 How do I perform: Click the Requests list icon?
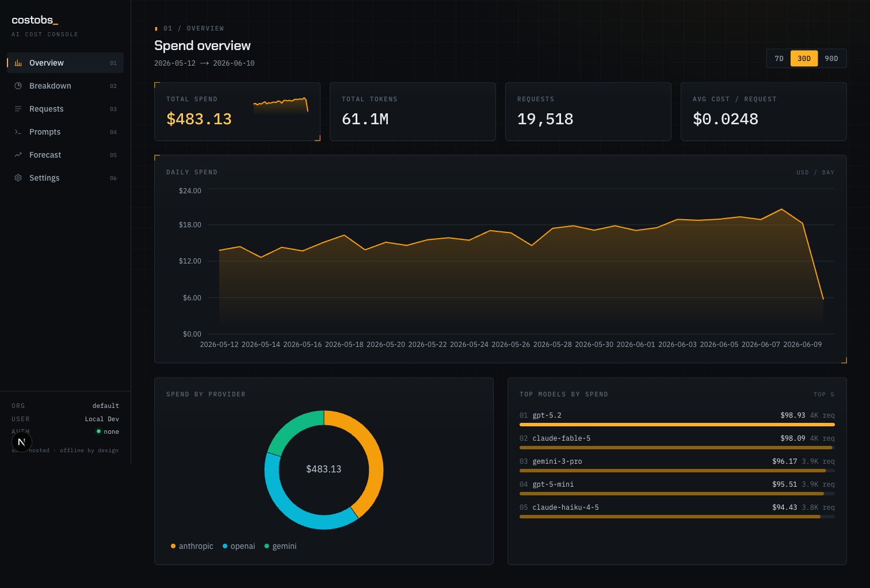pos(18,109)
